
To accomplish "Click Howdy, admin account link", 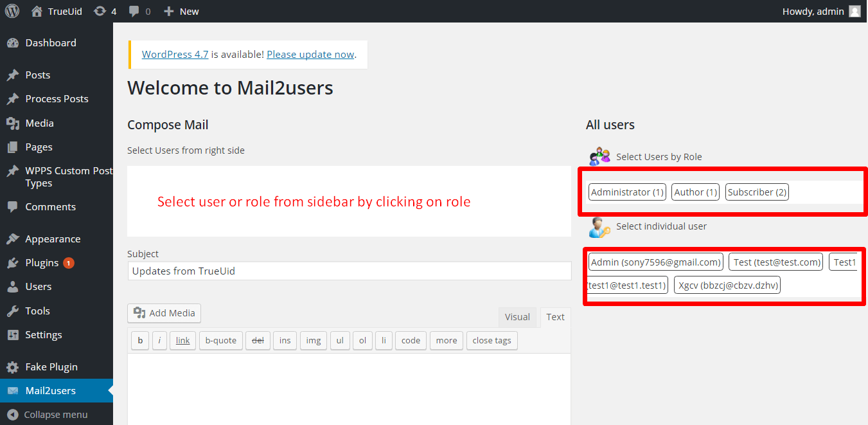I will [x=813, y=11].
